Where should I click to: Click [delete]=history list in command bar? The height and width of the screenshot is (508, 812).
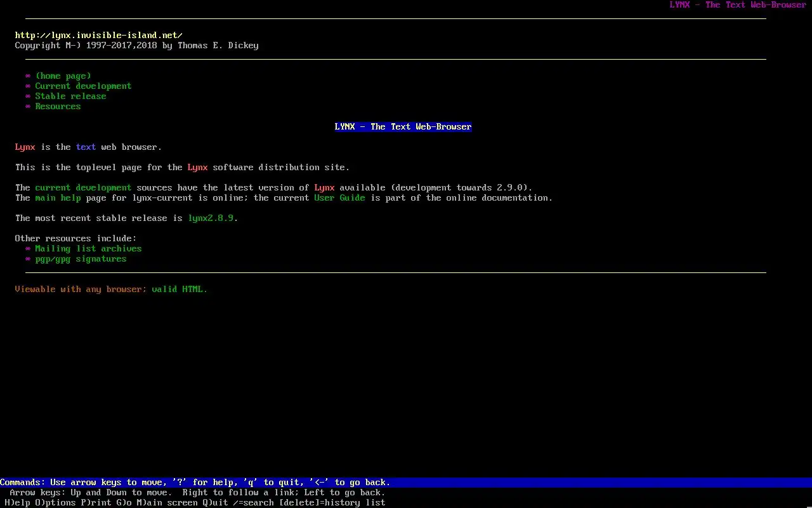pyautogui.click(x=332, y=503)
